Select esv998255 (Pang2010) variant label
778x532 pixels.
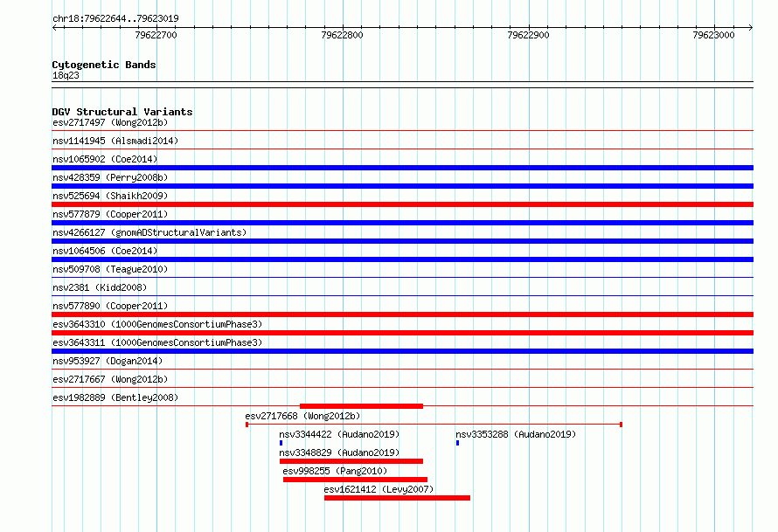[335, 471]
